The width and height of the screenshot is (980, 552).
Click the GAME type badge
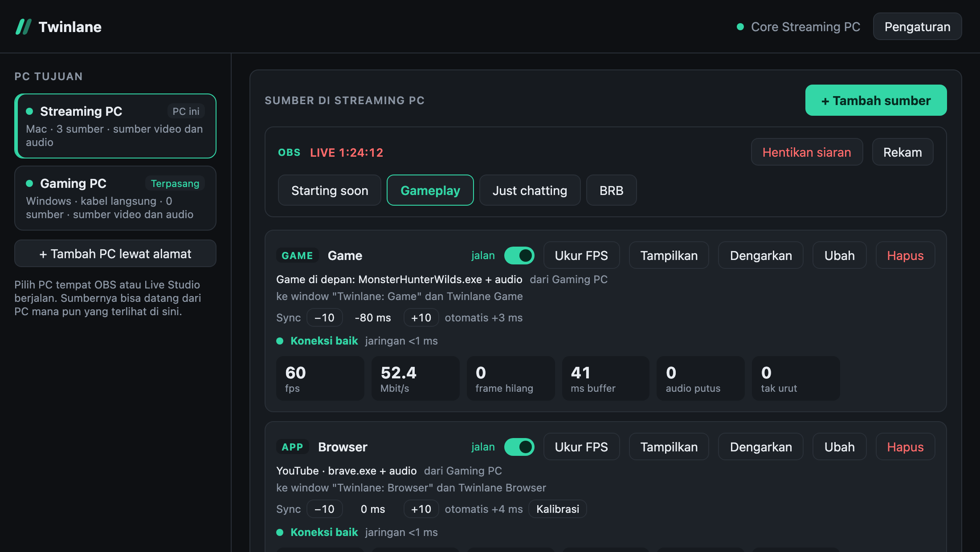coord(297,256)
